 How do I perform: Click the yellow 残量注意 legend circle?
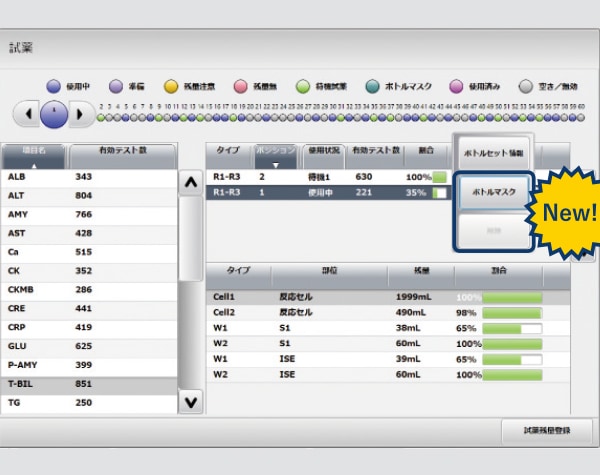click(170, 86)
